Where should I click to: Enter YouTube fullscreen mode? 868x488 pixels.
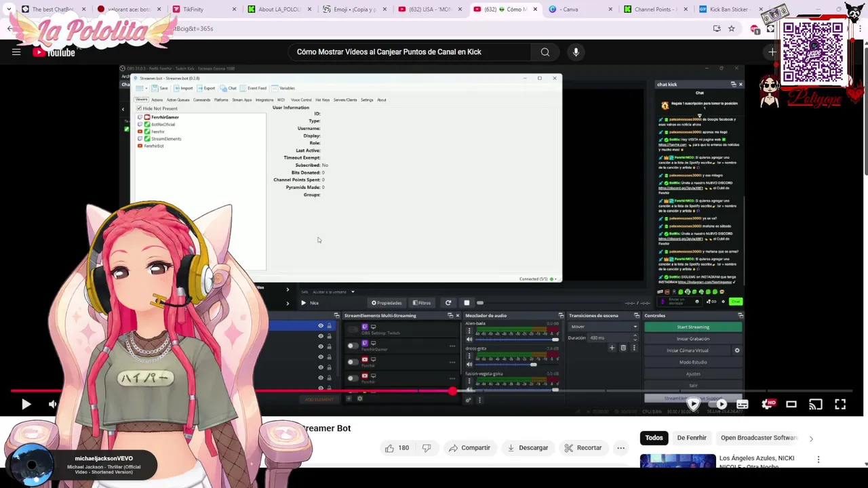click(840, 405)
